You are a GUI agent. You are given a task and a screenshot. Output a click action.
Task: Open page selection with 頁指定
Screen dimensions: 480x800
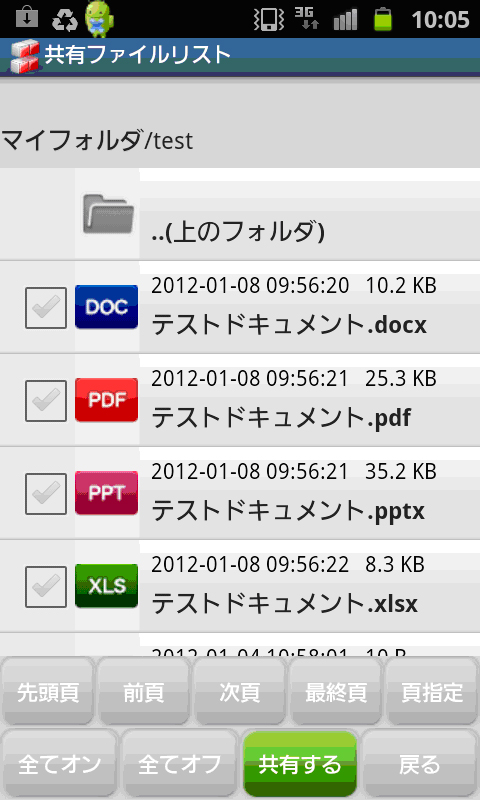[432, 692]
